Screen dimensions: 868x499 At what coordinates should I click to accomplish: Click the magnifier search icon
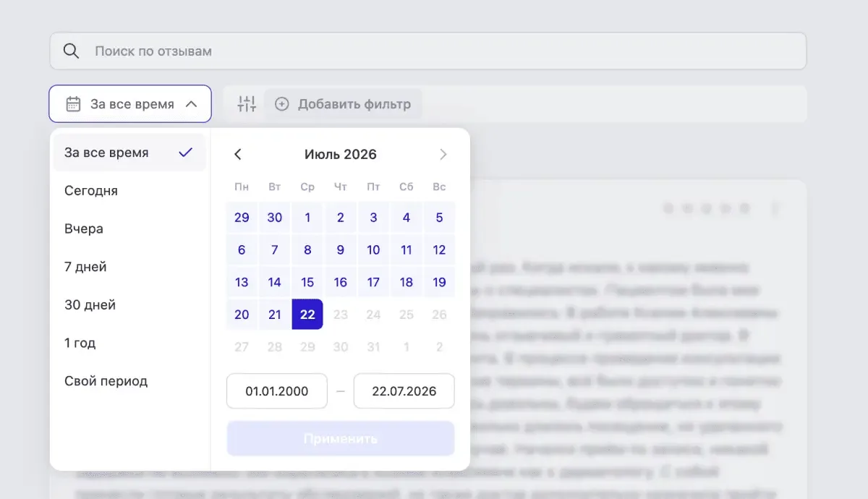pyautogui.click(x=71, y=51)
